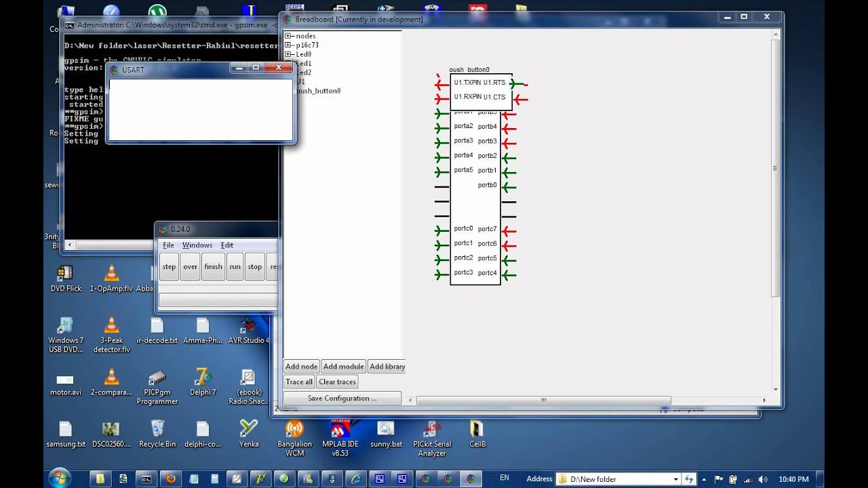Click the porta2 pin label
Image resolution: width=868 pixels, height=488 pixels.
click(x=463, y=126)
